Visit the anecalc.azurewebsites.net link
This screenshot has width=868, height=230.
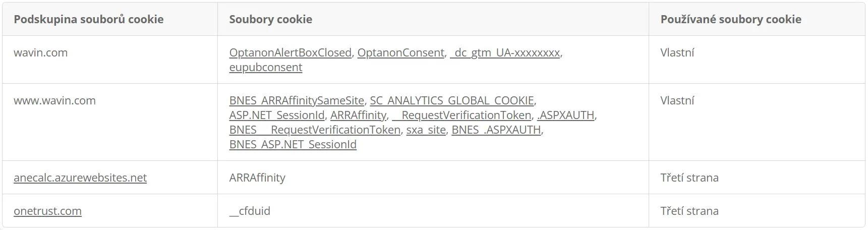point(80,178)
